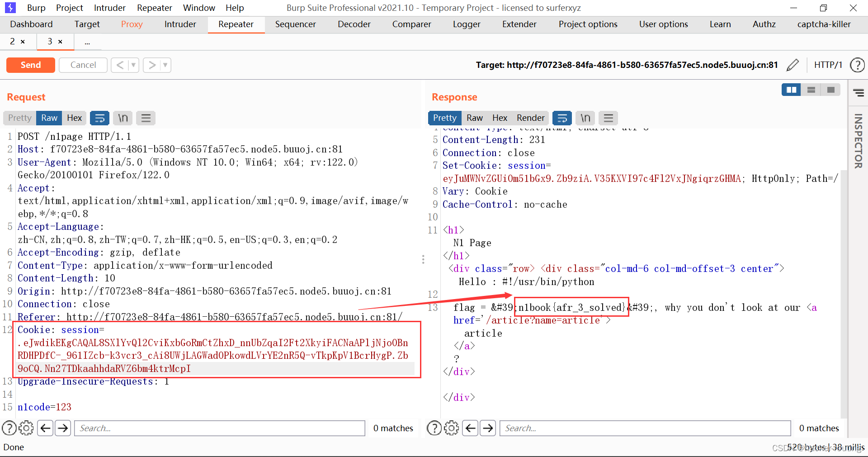The width and height of the screenshot is (868, 457).
Task: Toggle request word wrap icon
Action: 99,118
